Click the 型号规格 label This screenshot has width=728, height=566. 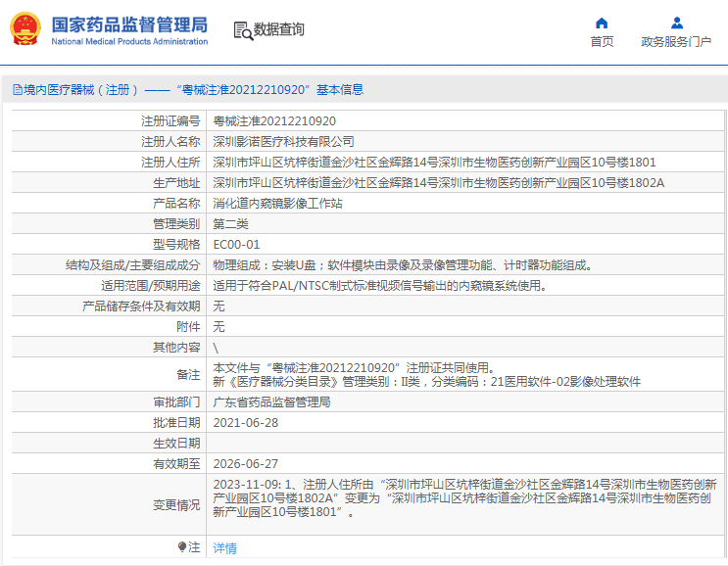tap(176, 245)
